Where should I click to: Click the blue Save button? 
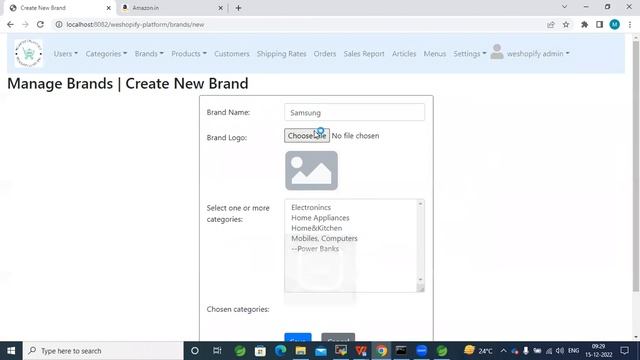click(x=298, y=338)
